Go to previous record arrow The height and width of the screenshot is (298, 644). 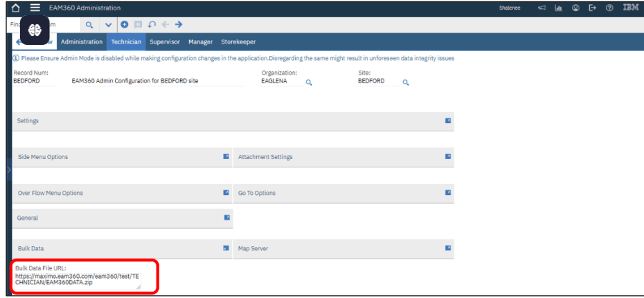click(165, 25)
